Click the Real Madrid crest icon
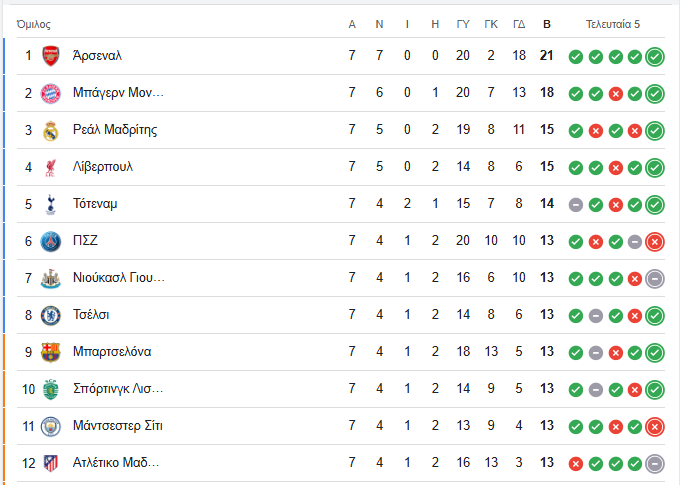 (51, 130)
